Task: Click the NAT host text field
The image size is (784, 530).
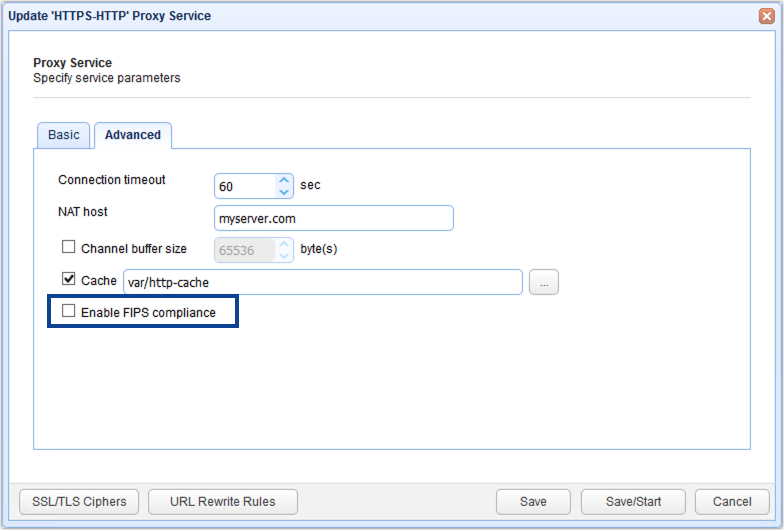Action: [x=334, y=218]
